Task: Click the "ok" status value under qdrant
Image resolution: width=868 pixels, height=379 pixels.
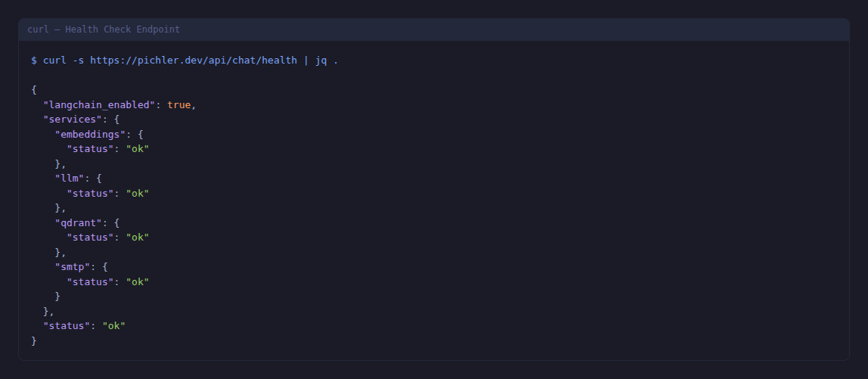Action: point(138,238)
